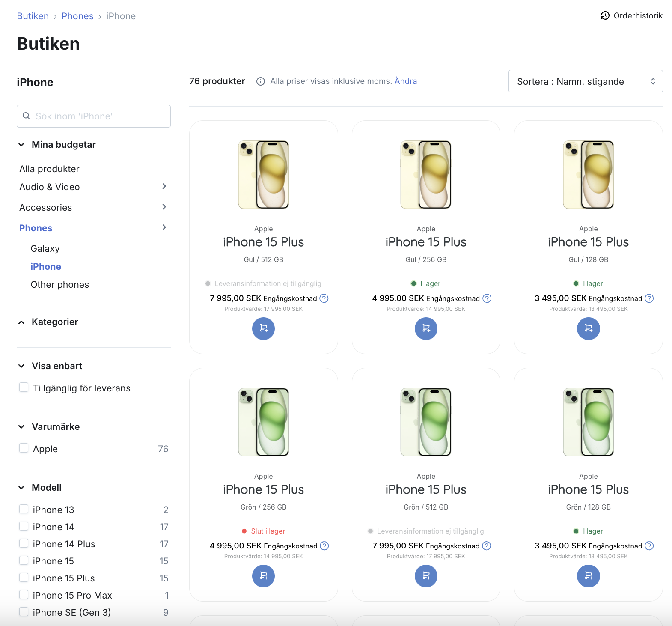This screenshot has width=672, height=626.
Task: Click the Orderhistorik clock icon
Action: coord(605,16)
